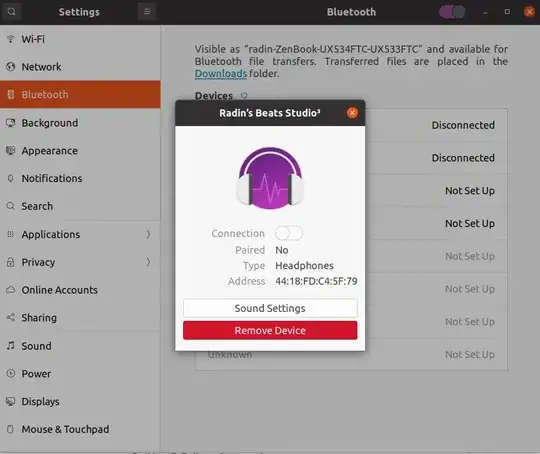Click the Mouse & Touchpad icon

(11, 429)
